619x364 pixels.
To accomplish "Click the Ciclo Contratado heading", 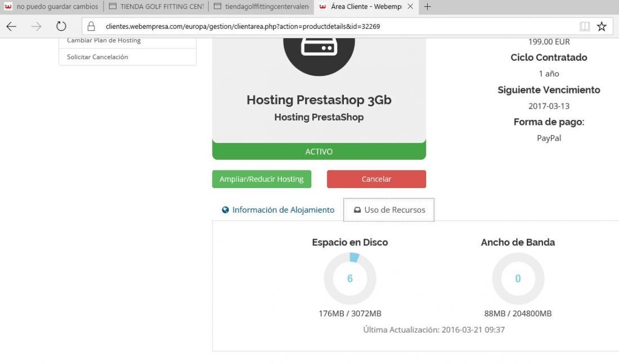I will coord(549,57).
